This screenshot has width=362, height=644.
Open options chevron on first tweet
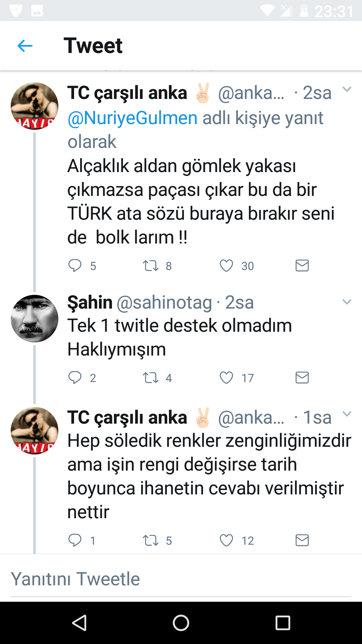tap(347, 89)
